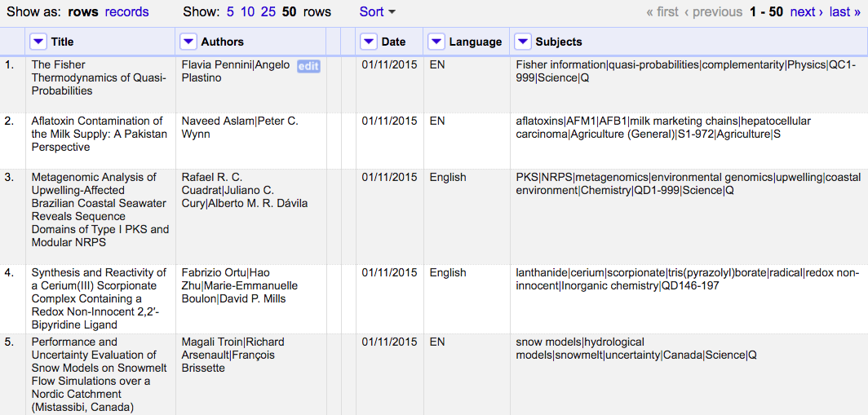Open the Language column dropdown menu
This screenshot has height=415, width=868.
[436, 42]
